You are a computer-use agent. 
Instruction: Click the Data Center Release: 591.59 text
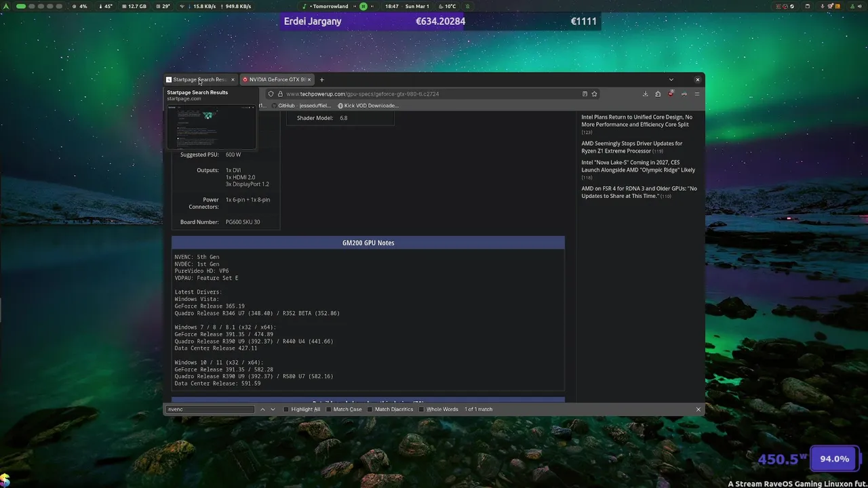point(217,384)
